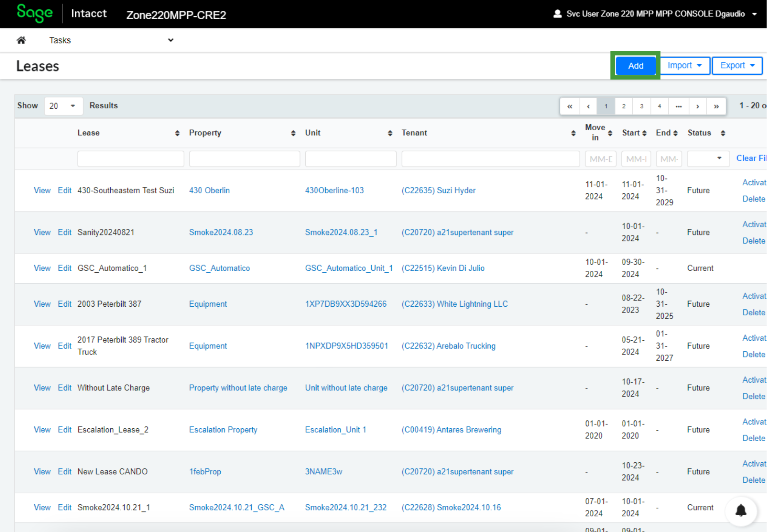The image size is (767, 532).
Task: Open the Import dropdown
Action: [x=684, y=65]
